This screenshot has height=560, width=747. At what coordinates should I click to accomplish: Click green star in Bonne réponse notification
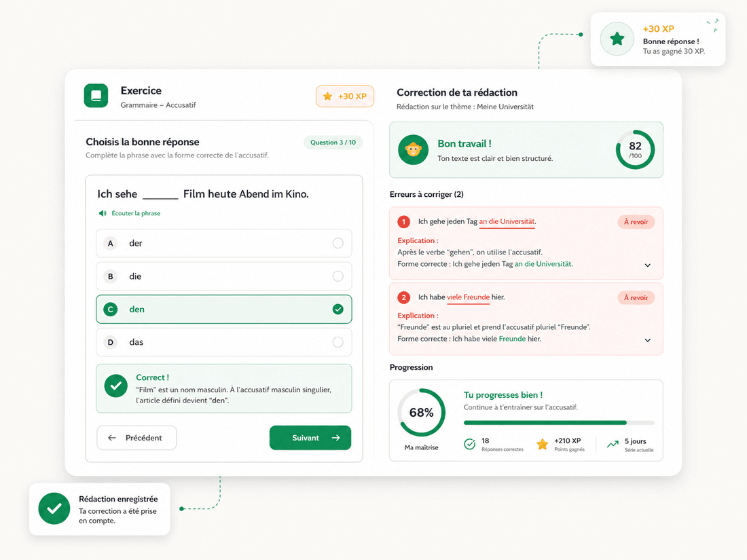(617, 39)
